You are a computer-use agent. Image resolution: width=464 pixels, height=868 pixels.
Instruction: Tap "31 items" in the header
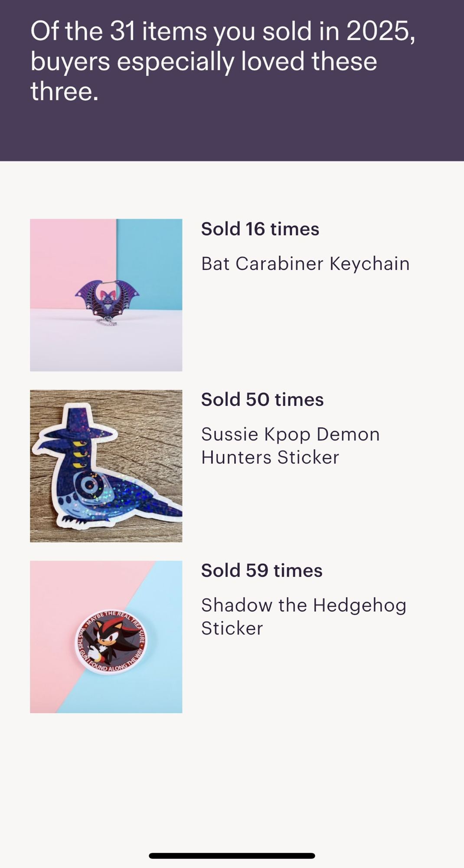[158, 31]
